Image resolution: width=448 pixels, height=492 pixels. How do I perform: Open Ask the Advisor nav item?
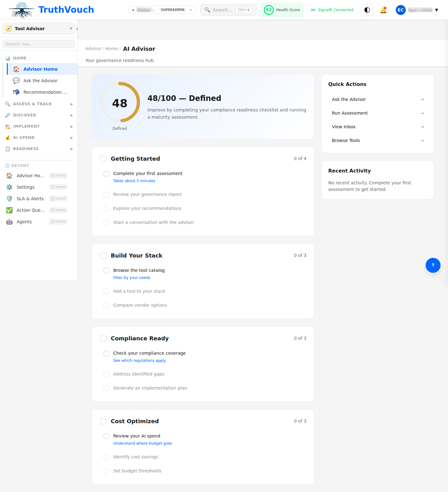click(x=42, y=81)
